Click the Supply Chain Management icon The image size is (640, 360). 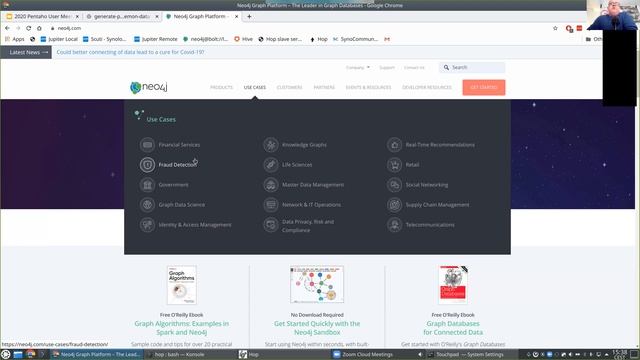click(x=394, y=204)
